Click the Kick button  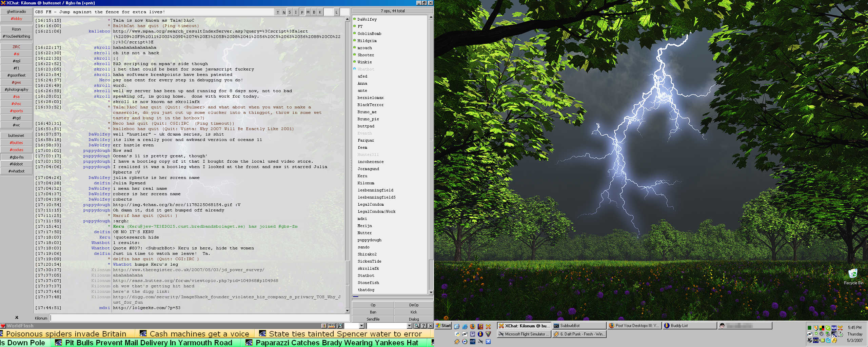[414, 312]
